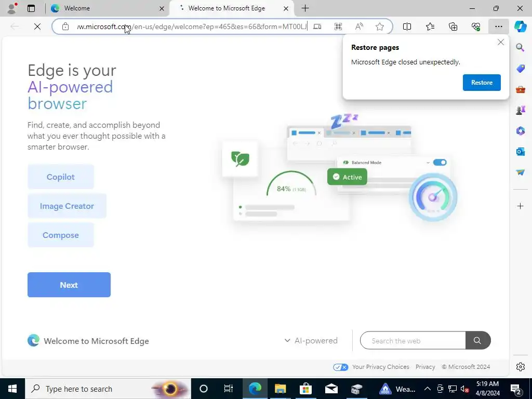Open sidebar Microsoft 365 icon

[521, 131]
